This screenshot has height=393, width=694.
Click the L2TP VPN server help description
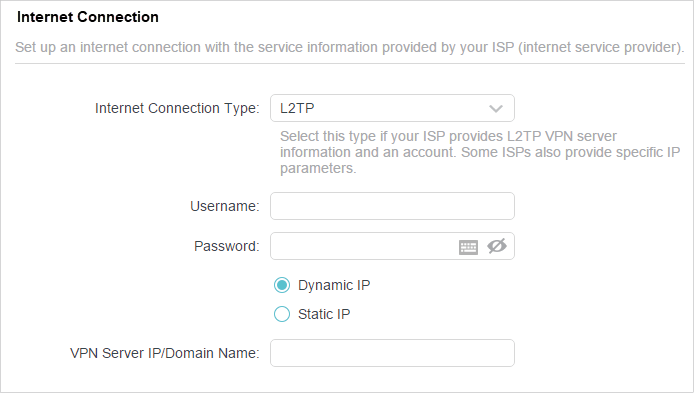pos(480,152)
